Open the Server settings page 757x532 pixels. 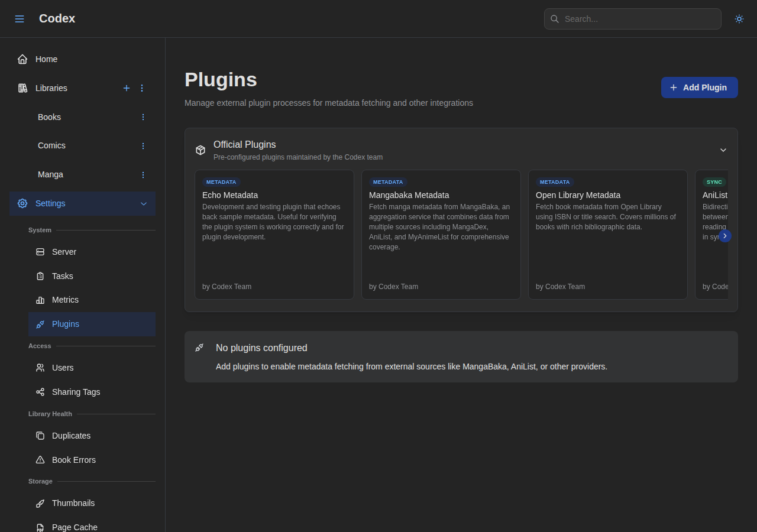pyautogui.click(x=64, y=252)
